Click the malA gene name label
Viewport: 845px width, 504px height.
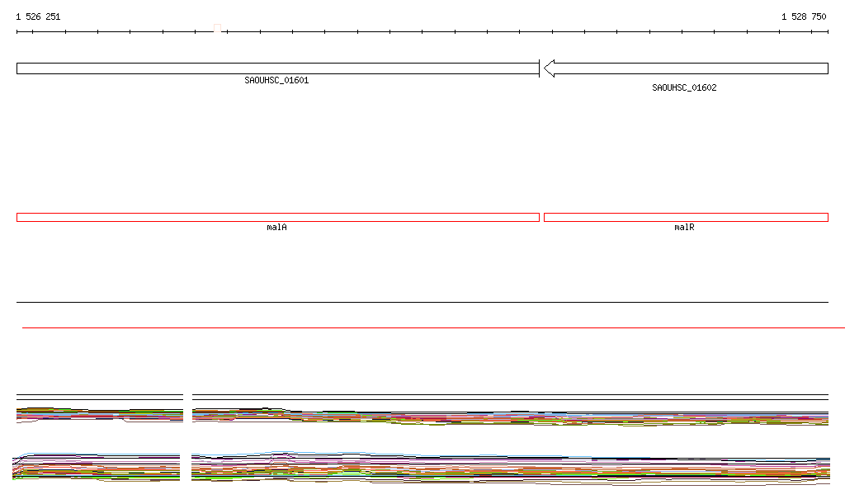tap(276, 227)
